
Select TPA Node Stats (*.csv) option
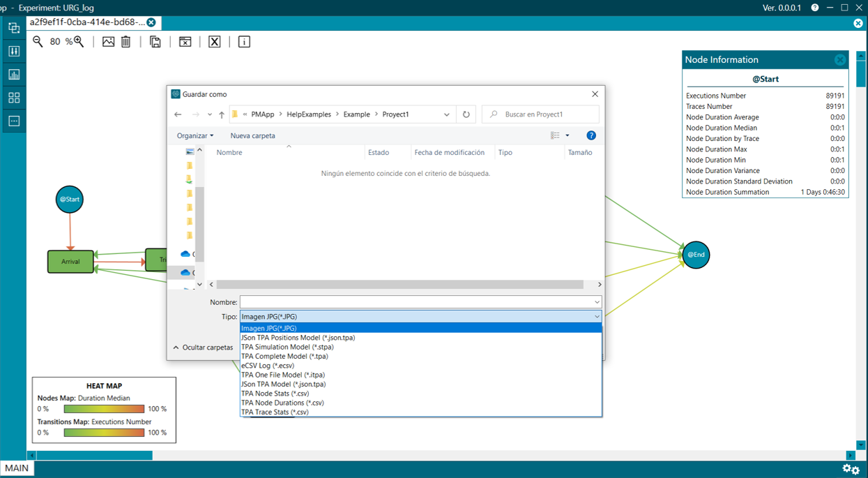(420, 394)
